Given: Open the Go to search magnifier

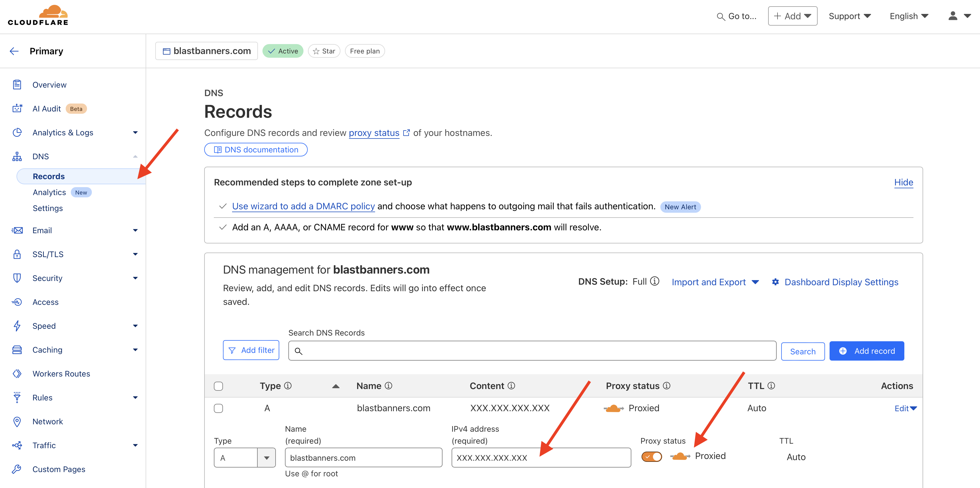Looking at the screenshot, I should (721, 16).
